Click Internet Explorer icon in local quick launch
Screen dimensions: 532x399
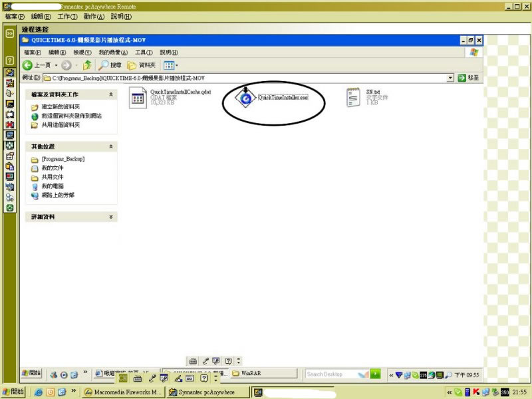pyautogui.click(x=39, y=392)
